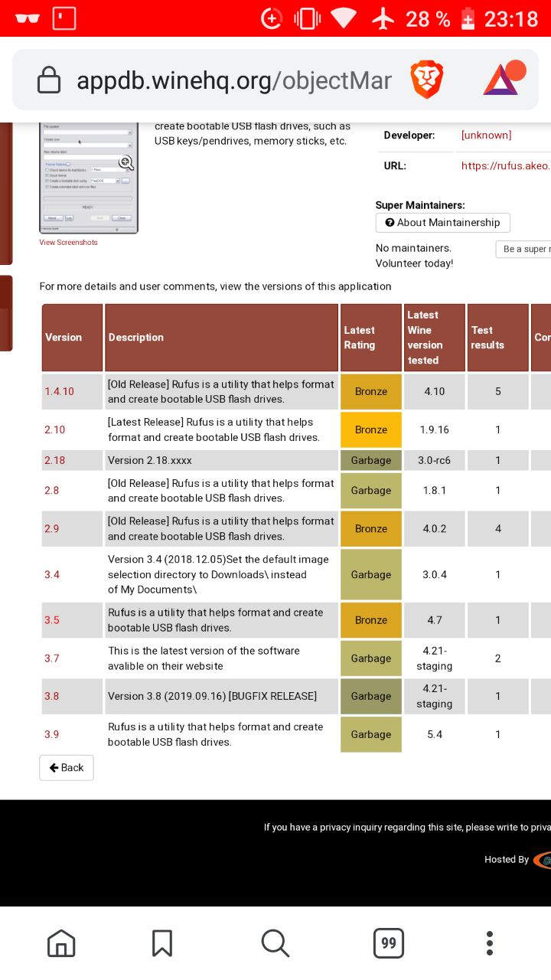551x980 pixels.
Task: Click the Bronze rating for version 2.10
Action: [371, 430]
